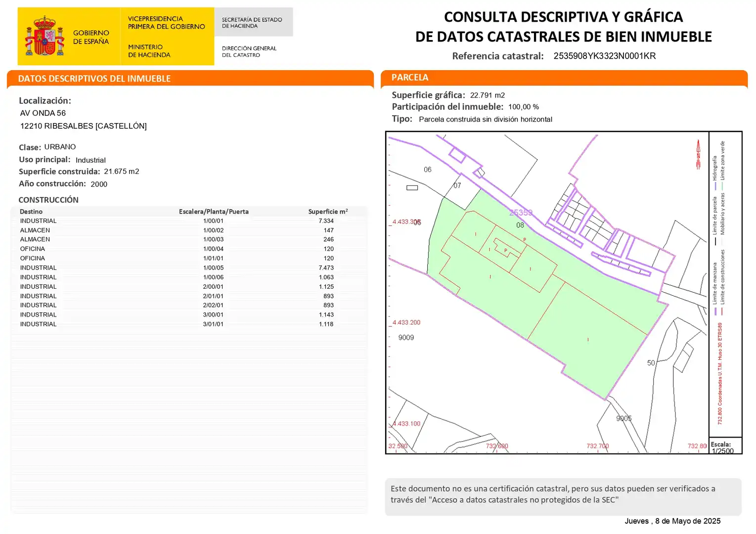Select 'MINISTERIO DE HACIENDA' in the header
Image resolution: width=756 pixels, height=534 pixels.
pyautogui.click(x=149, y=51)
